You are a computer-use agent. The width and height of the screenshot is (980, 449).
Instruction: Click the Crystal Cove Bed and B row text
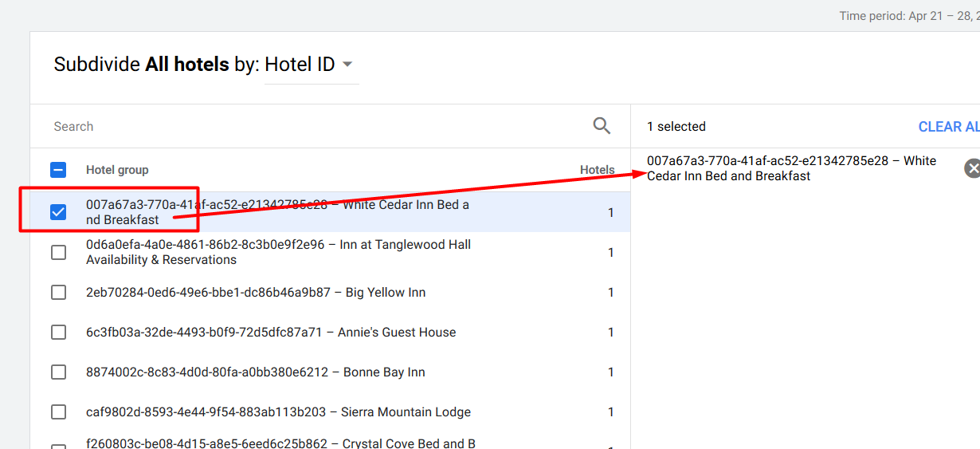tap(280, 443)
